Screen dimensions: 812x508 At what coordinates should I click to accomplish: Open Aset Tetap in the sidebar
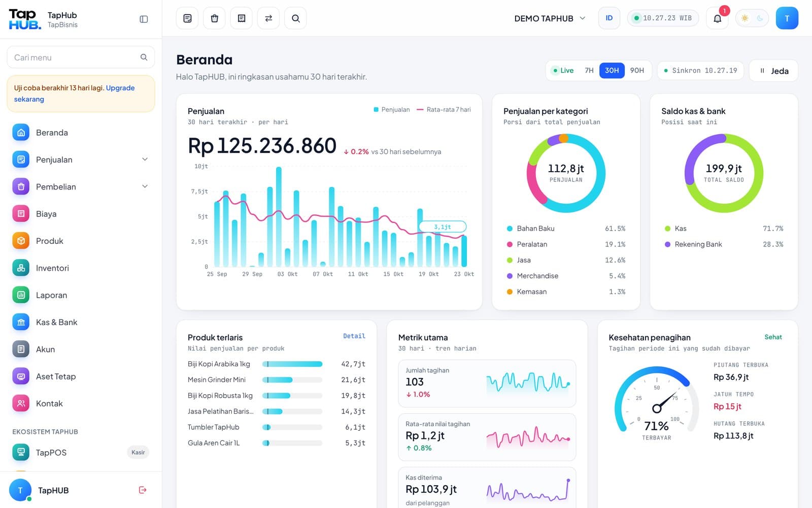pyautogui.click(x=81, y=376)
